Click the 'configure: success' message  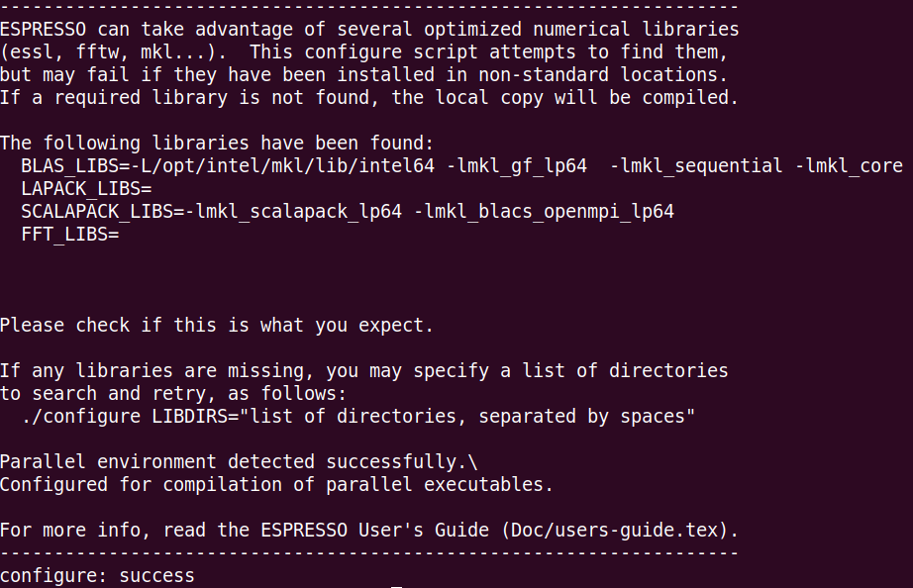point(97,576)
